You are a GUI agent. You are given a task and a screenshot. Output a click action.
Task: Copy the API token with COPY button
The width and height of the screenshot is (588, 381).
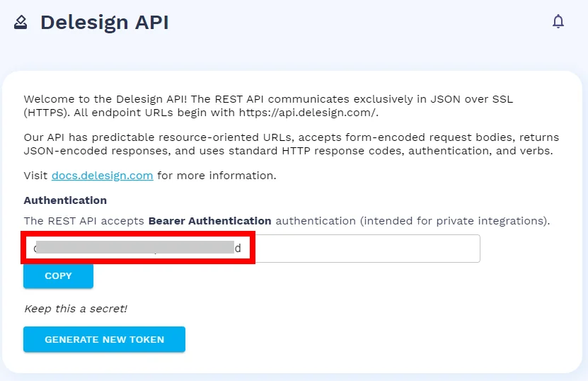[58, 276]
